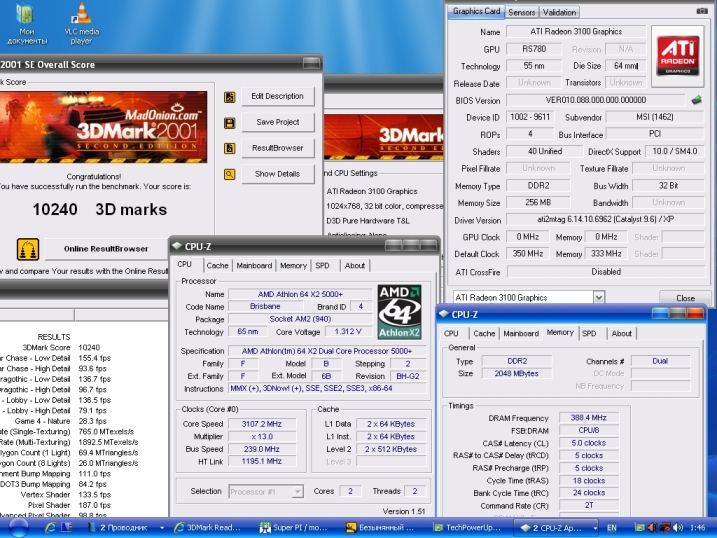Image resolution: width=717 pixels, height=538 pixels.
Task: Open Cache tab in front CPU-Z processor window
Action: [217, 266]
